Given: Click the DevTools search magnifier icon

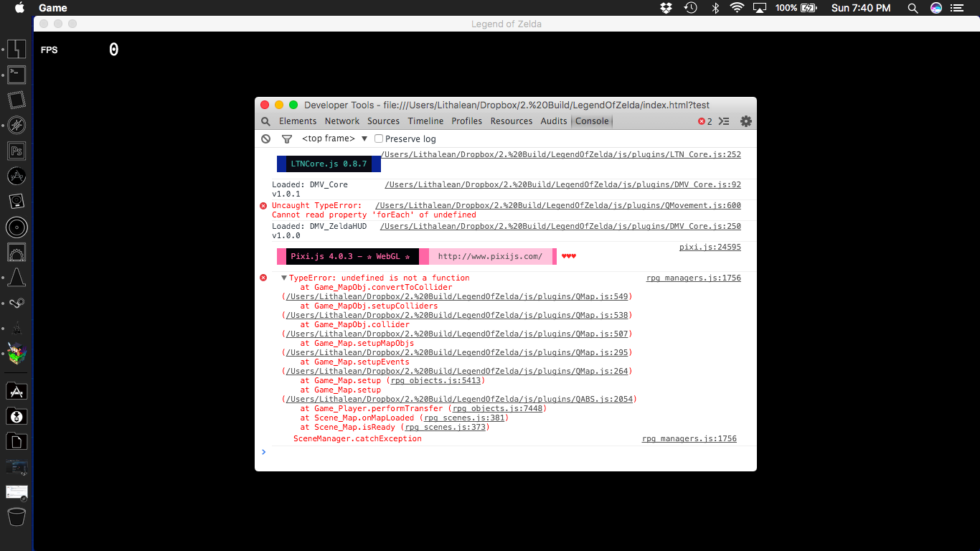Looking at the screenshot, I should (x=265, y=121).
